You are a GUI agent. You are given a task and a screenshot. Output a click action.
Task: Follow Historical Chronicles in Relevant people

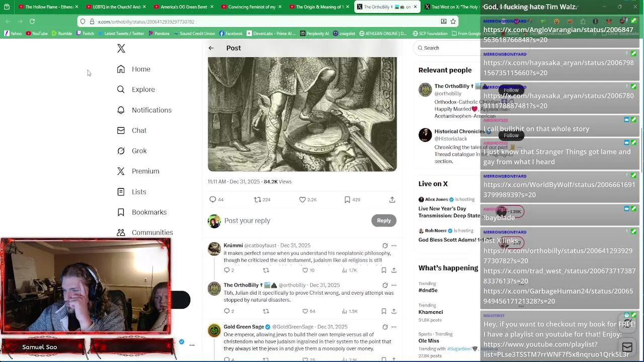[511, 135]
